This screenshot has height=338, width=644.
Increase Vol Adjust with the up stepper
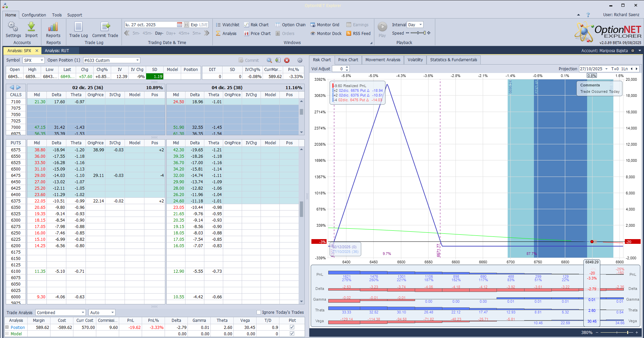[x=347, y=67]
